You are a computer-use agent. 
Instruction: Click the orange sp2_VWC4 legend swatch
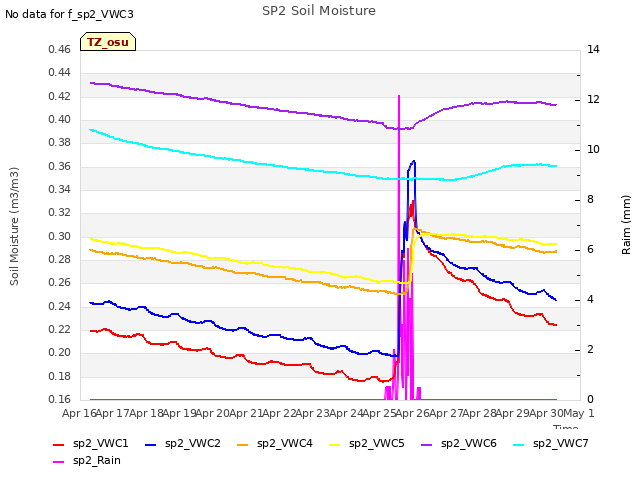pos(243,444)
